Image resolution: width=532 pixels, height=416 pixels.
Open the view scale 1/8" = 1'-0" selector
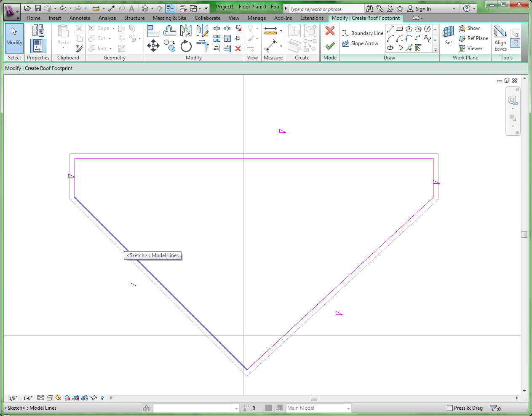point(21,398)
